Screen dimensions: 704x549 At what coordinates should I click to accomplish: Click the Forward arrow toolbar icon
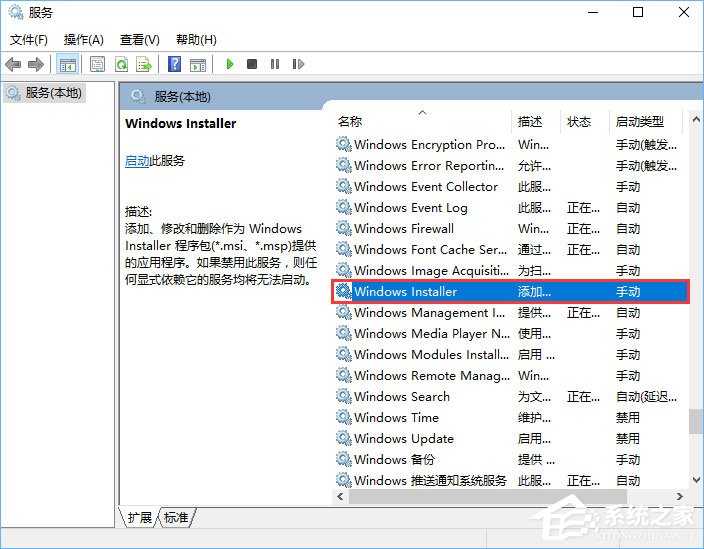point(35,64)
